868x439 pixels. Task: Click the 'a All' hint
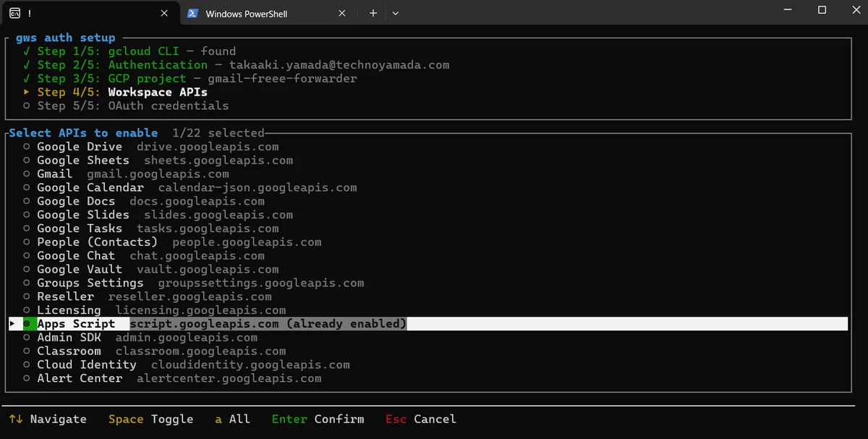[x=232, y=419]
